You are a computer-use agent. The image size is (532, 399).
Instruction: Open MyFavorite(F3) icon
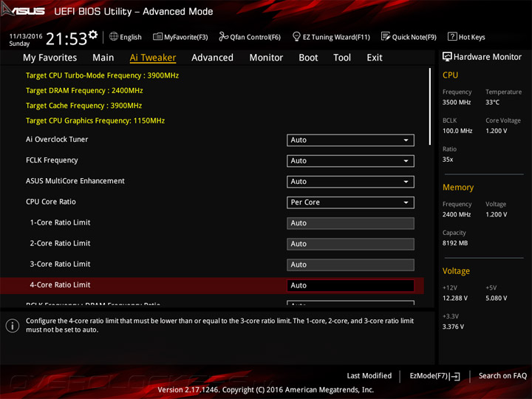coord(157,36)
